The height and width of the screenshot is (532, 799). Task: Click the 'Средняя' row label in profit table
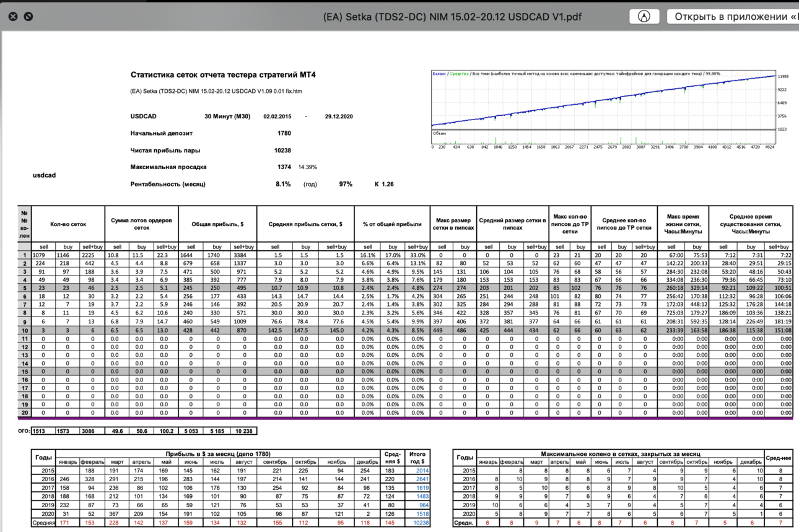tap(43, 523)
